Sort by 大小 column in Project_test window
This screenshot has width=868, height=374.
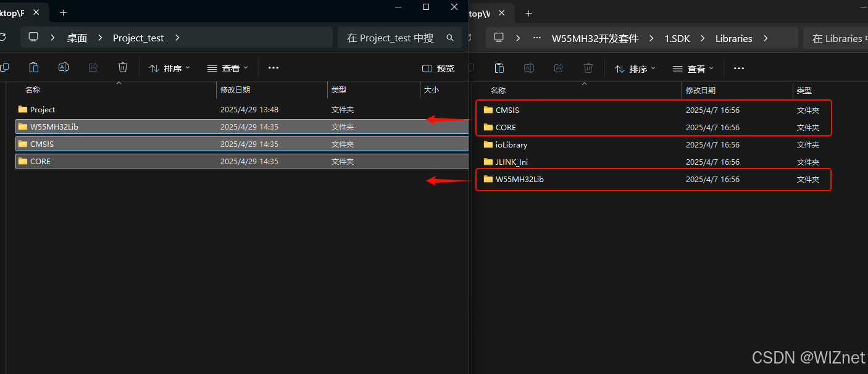431,89
